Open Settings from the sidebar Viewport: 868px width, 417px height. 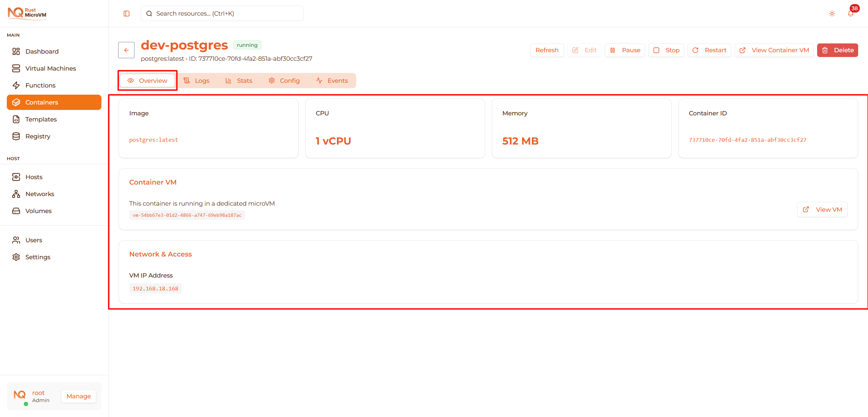coord(37,257)
